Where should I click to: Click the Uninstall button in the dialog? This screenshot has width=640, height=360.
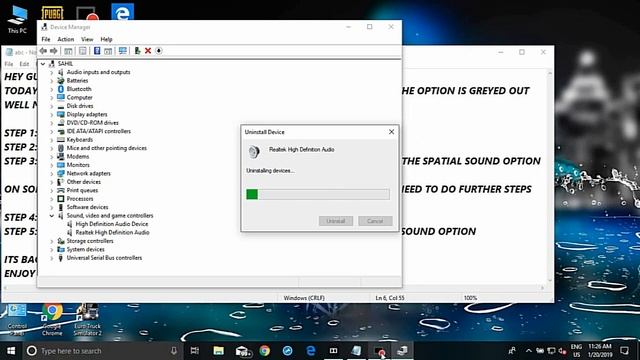(336, 221)
